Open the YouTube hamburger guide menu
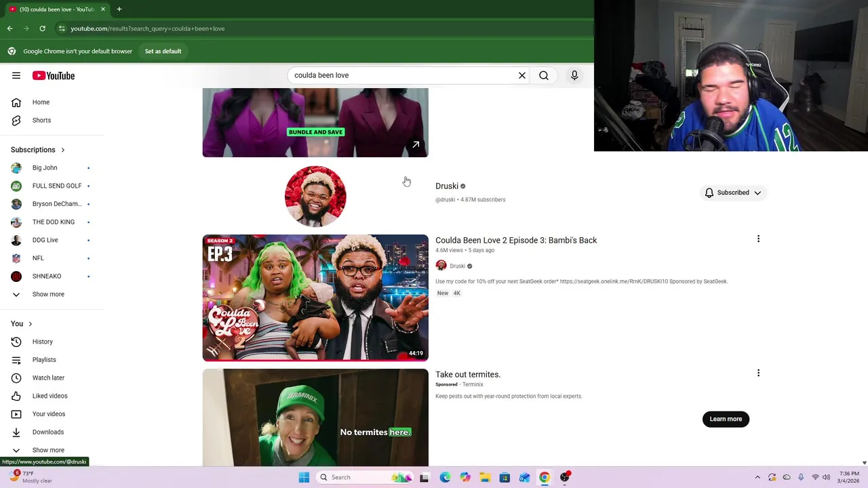 (x=16, y=75)
